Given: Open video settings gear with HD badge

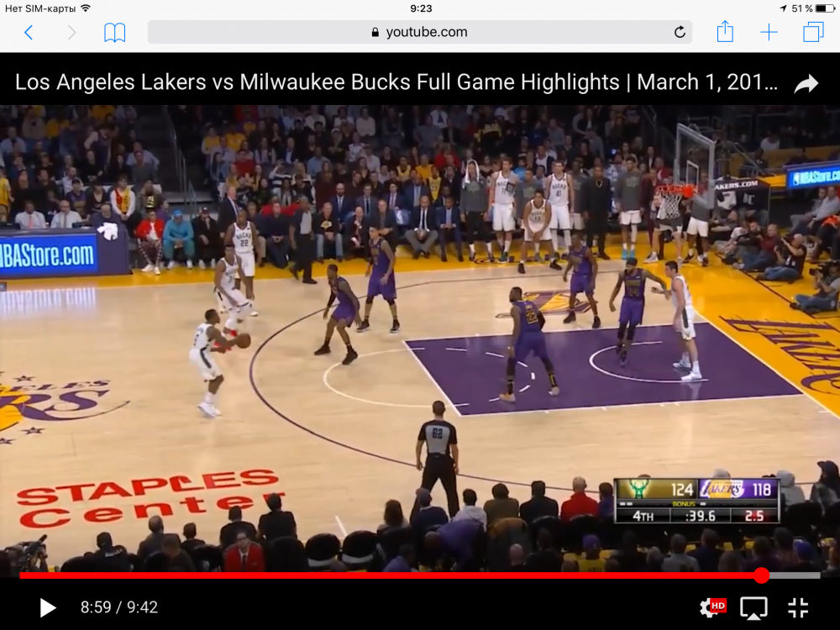Looking at the screenshot, I should pyautogui.click(x=711, y=607).
